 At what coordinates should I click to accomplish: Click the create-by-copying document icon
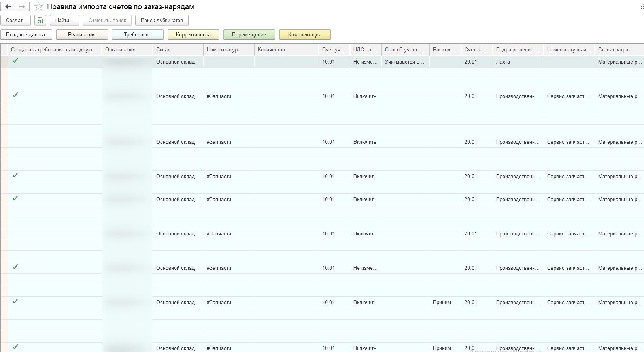(40, 21)
